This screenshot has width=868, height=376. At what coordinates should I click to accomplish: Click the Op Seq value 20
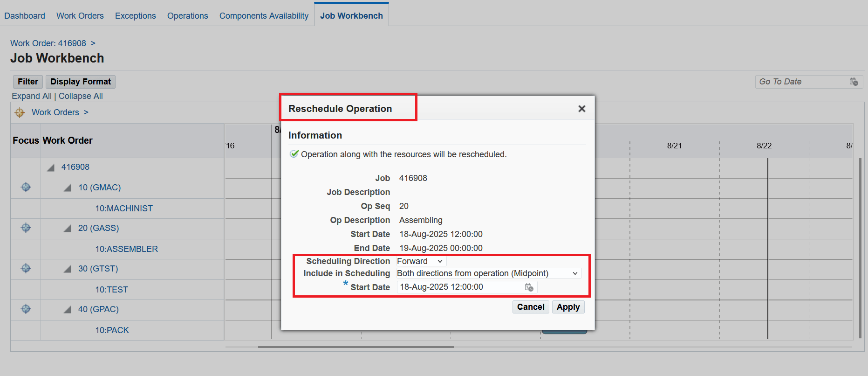(404, 206)
